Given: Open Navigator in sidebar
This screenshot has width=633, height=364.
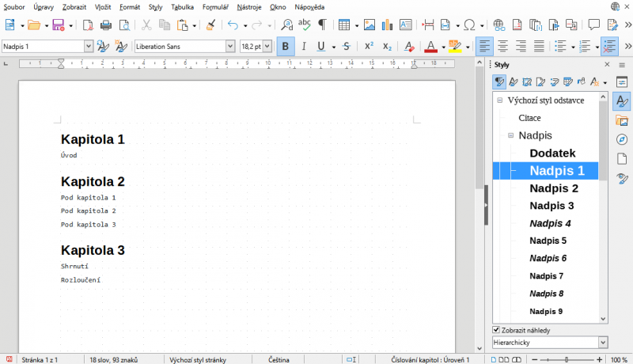Looking at the screenshot, I should click(x=622, y=139).
